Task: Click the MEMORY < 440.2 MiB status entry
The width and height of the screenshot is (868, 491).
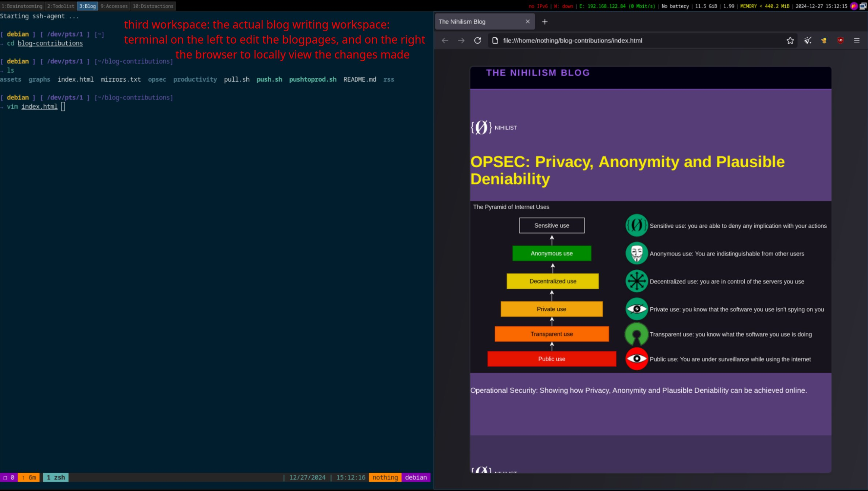Action: pos(765,6)
